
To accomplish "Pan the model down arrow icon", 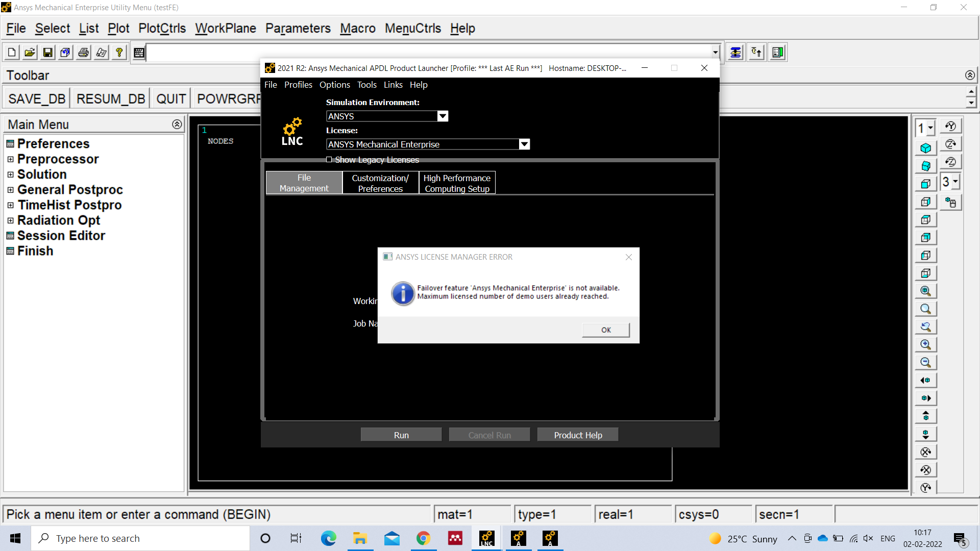I will [925, 434].
